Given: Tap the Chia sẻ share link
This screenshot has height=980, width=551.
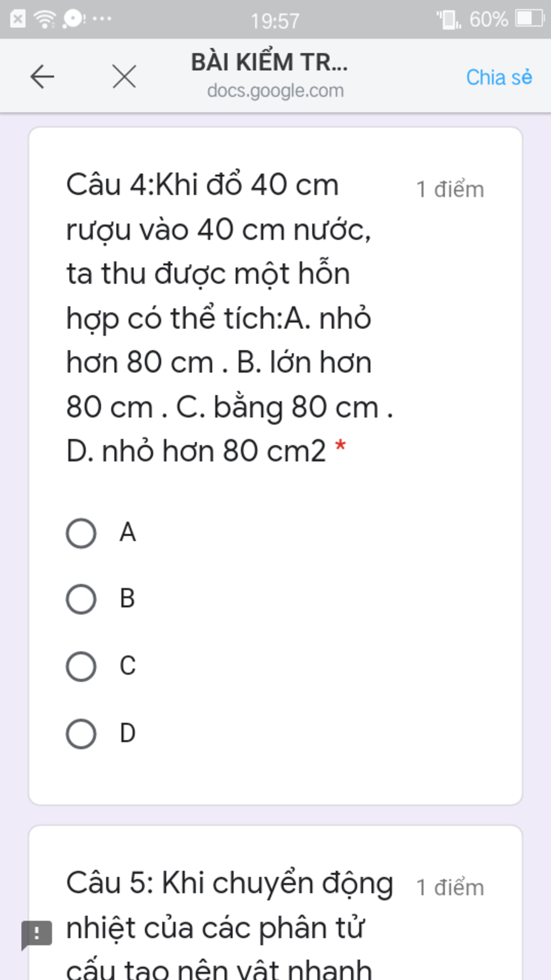Looking at the screenshot, I should pos(499,78).
